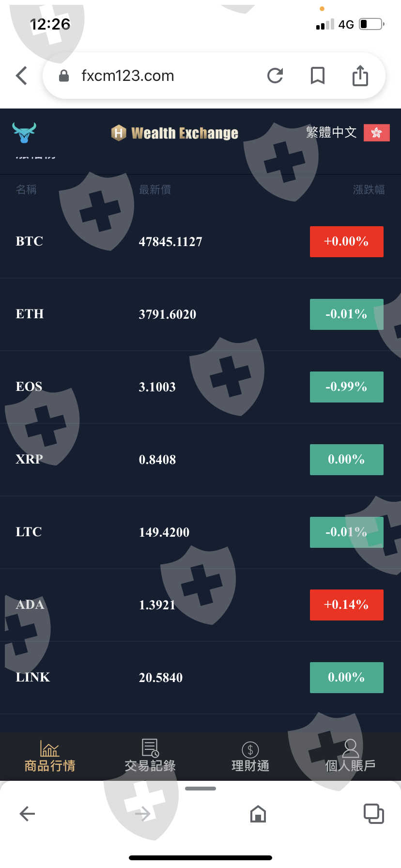Reload the page with refresh icon
Image resolution: width=401 pixels, height=868 pixels.
(275, 76)
